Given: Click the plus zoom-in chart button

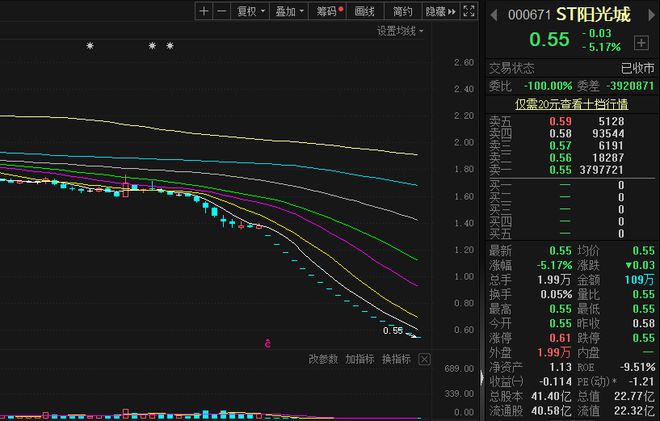Looking at the screenshot, I should pyautogui.click(x=204, y=11).
